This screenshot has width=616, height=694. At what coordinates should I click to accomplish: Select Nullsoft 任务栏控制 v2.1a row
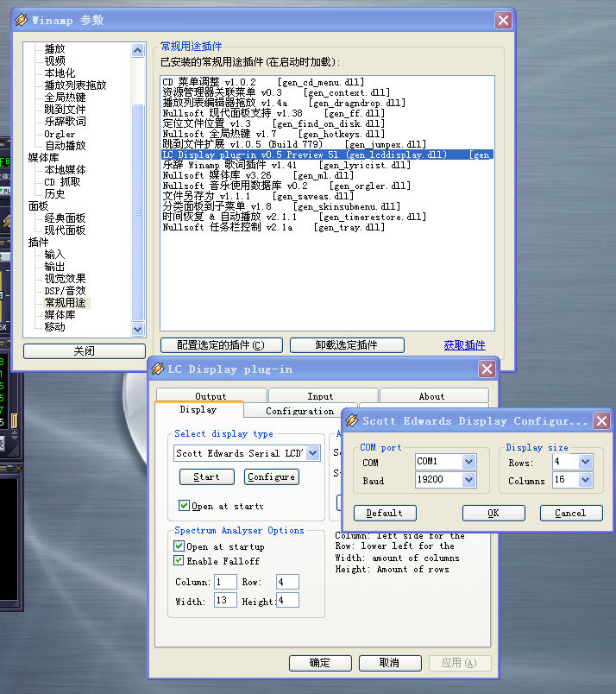(328, 227)
